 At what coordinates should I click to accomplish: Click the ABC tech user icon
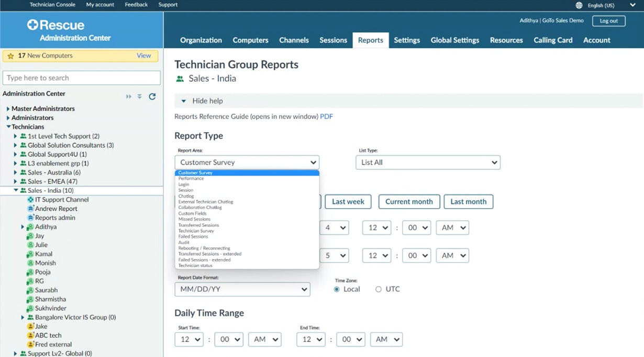30,336
